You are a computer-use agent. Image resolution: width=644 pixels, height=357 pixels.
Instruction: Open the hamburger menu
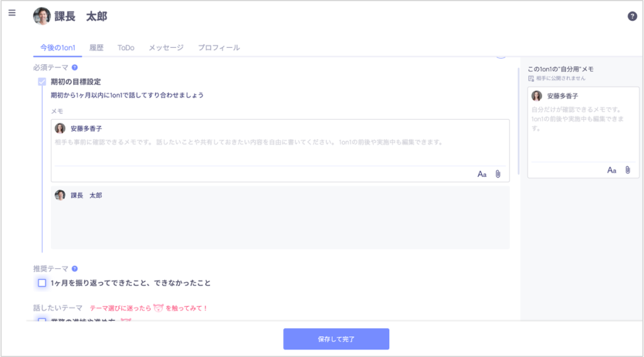point(12,13)
